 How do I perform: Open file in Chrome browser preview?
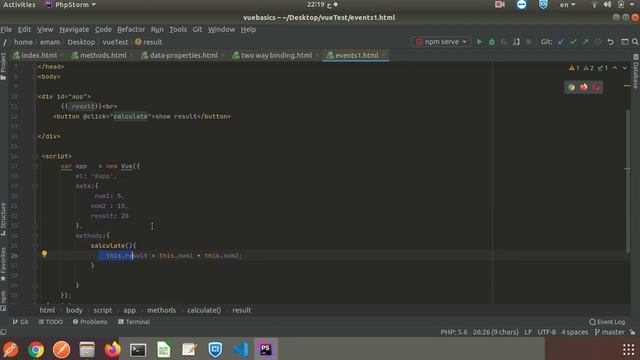pos(571,87)
